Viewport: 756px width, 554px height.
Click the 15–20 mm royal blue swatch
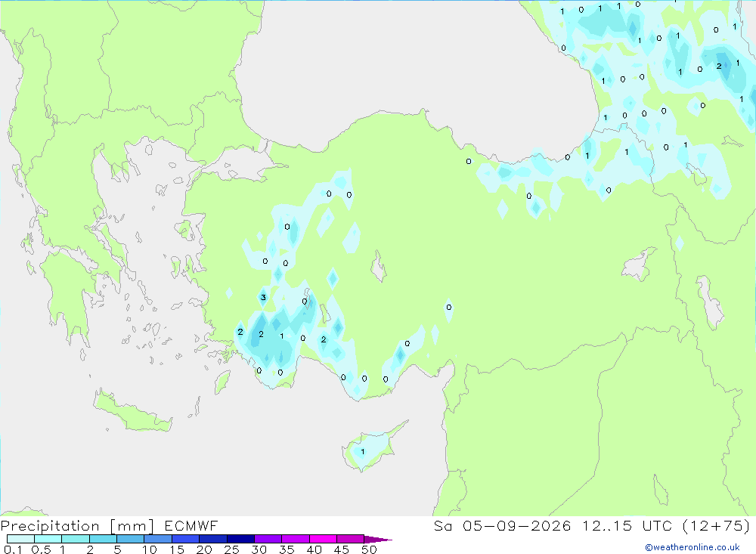tap(185, 539)
